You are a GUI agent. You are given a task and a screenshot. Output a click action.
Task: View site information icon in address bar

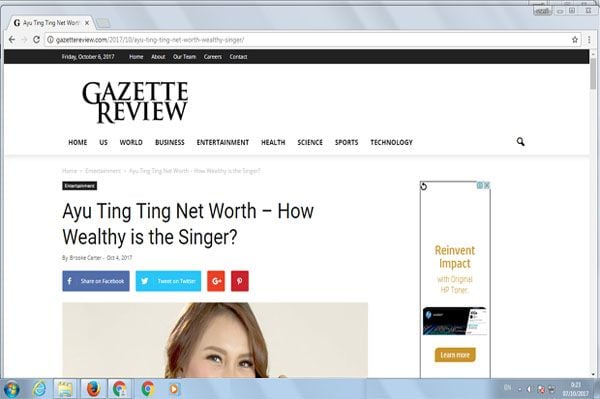tap(50, 39)
